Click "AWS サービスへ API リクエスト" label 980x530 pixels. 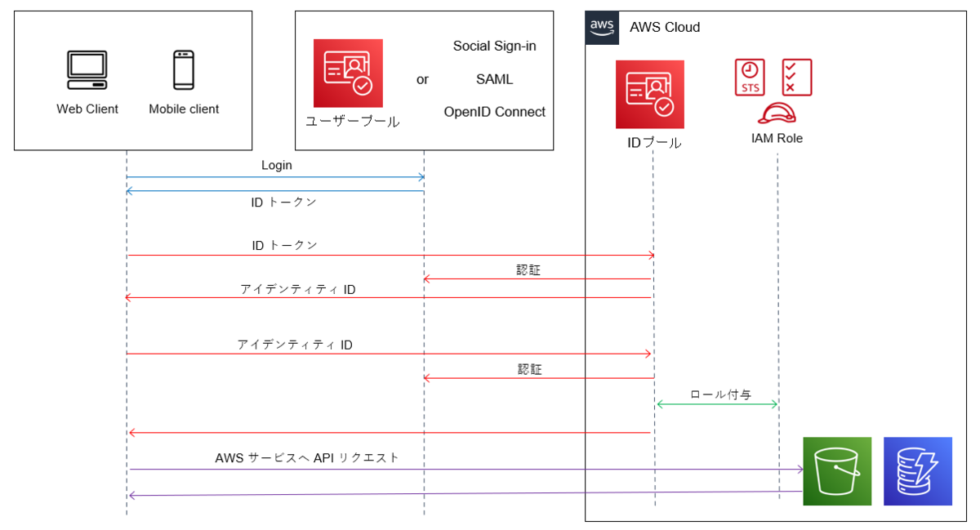308,457
